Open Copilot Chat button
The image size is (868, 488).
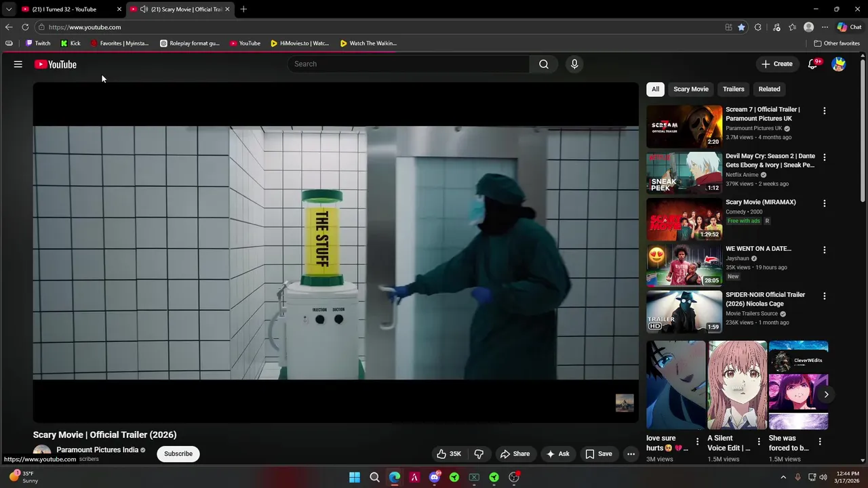849,27
